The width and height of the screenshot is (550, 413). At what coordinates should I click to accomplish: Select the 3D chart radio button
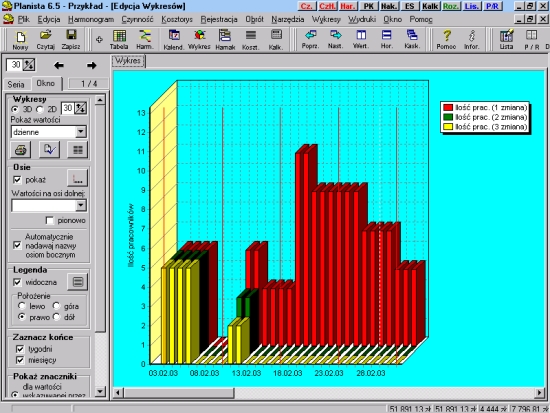click(15, 109)
